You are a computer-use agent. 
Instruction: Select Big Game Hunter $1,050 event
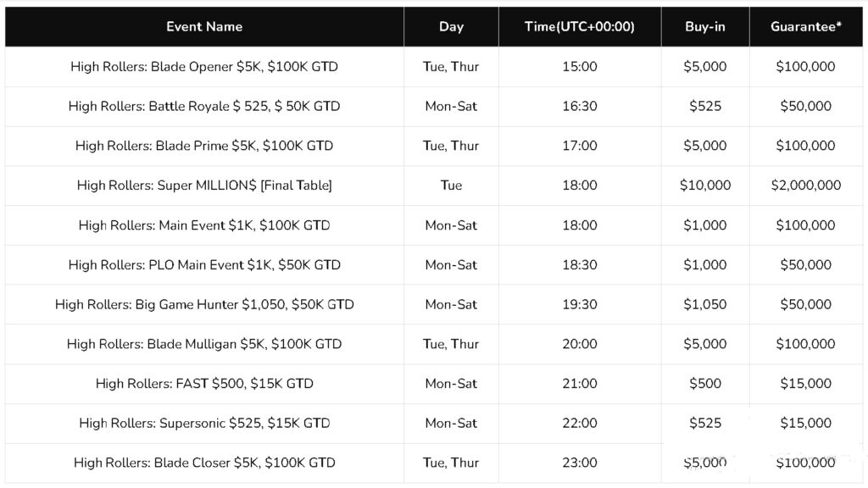[204, 304]
